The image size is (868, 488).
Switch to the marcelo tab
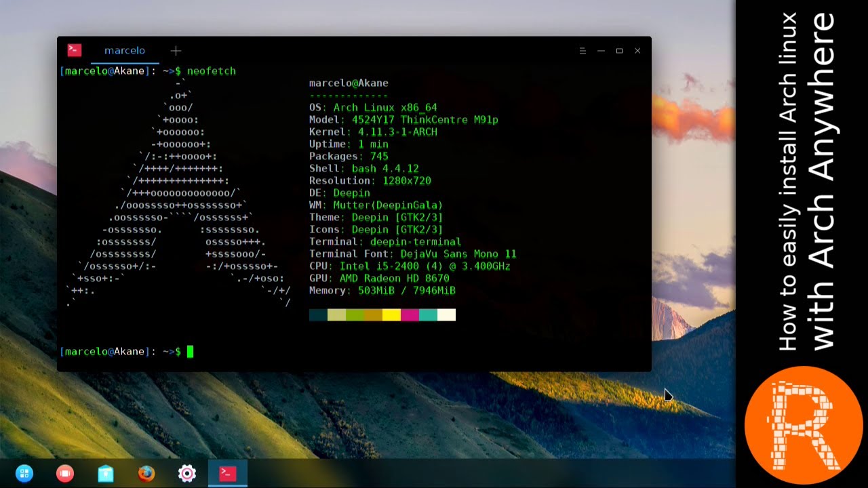[125, 50]
